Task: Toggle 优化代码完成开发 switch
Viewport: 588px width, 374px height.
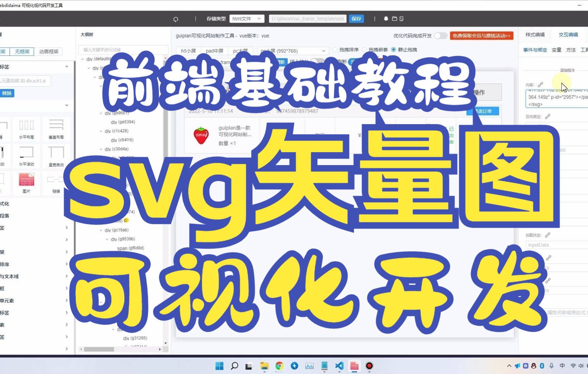Action: 440,36
